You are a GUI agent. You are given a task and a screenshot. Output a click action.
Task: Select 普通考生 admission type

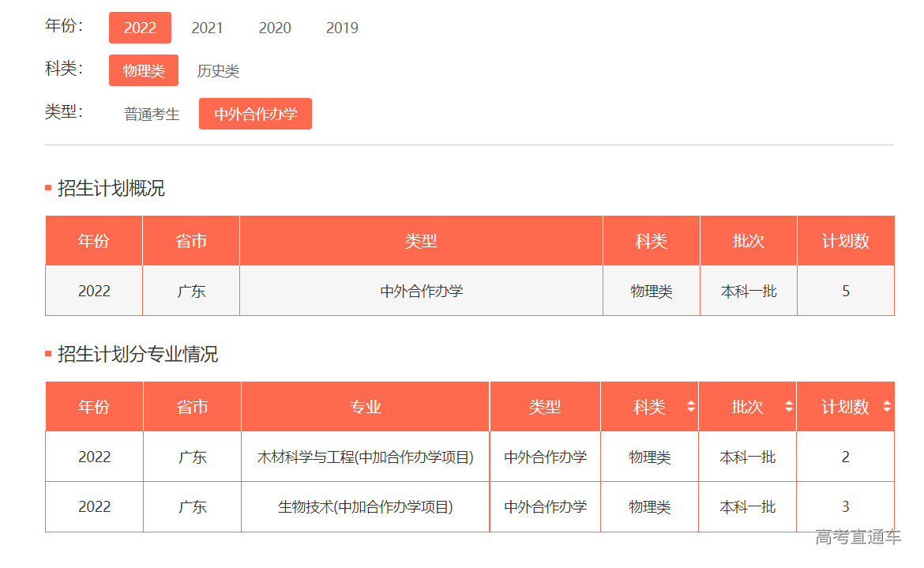point(152,114)
